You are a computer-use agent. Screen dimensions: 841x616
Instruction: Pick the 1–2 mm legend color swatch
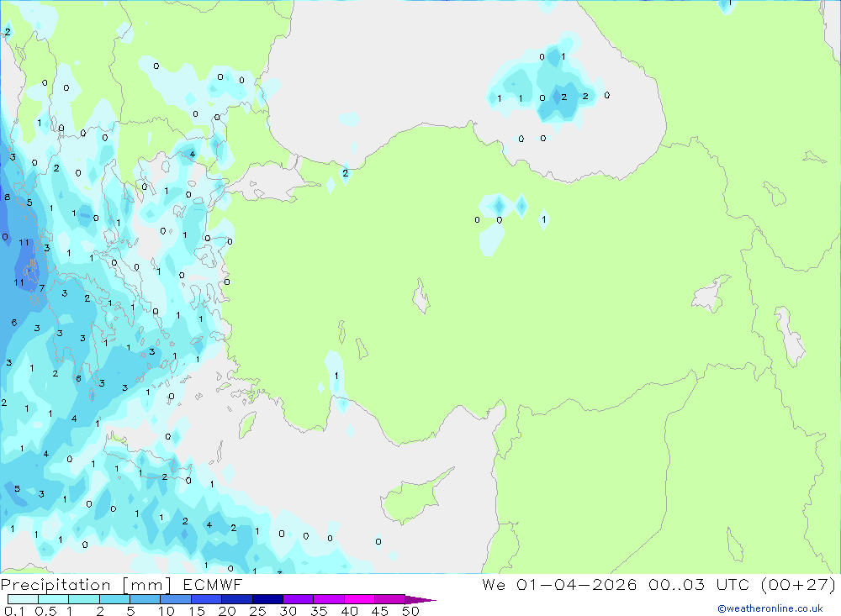pyautogui.click(x=84, y=599)
